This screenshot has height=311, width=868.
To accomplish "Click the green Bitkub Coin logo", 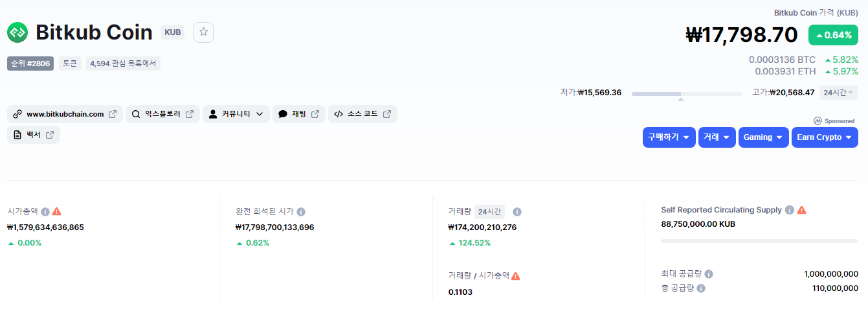I will tap(17, 32).
